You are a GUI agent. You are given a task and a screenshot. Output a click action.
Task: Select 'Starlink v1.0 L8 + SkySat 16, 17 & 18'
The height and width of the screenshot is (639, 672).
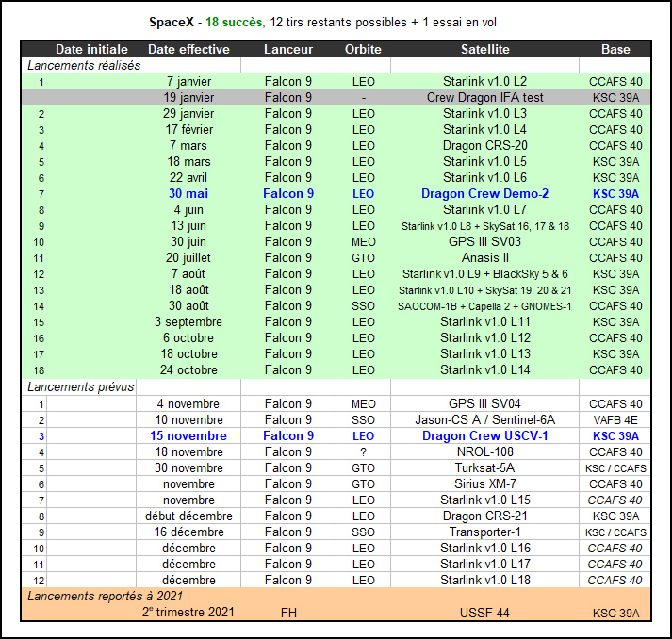click(x=485, y=226)
